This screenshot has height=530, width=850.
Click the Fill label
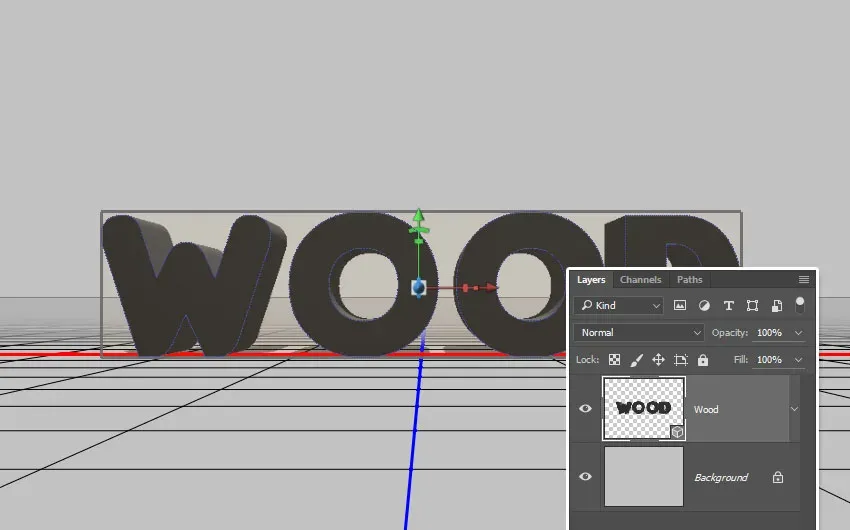[x=740, y=360]
